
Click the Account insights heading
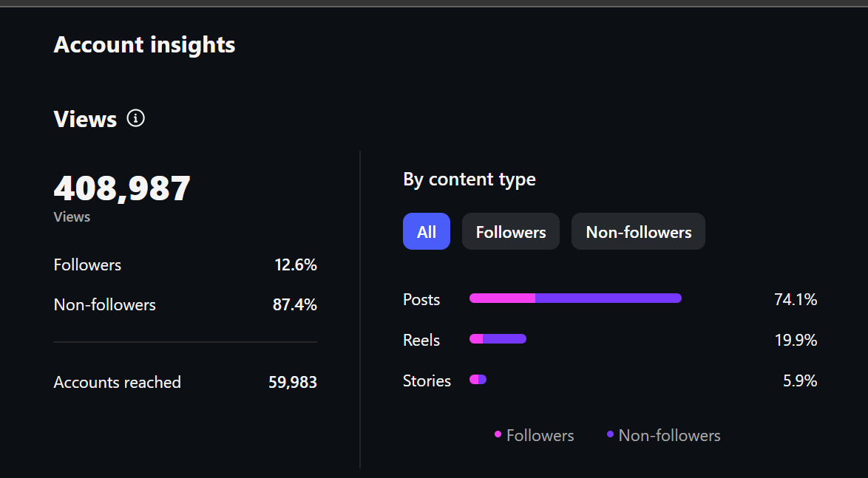(145, 45)
